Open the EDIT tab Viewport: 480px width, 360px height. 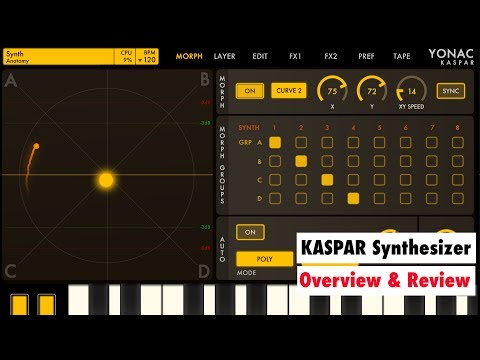(x=260, y=56)
